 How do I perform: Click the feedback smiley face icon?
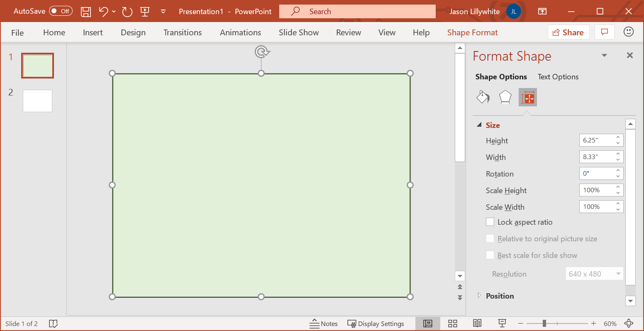coord(629,32)
